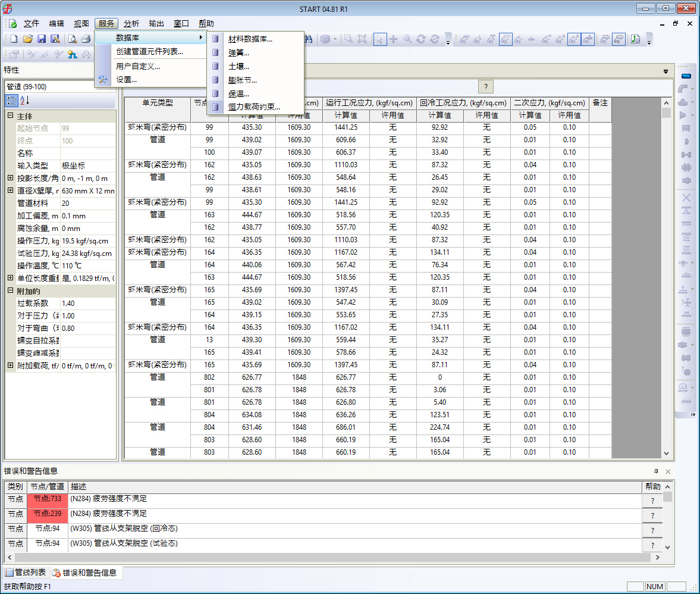Click the export sheet icon with green arrows
This screenshot has height=594, width=700.
[636, 39]
